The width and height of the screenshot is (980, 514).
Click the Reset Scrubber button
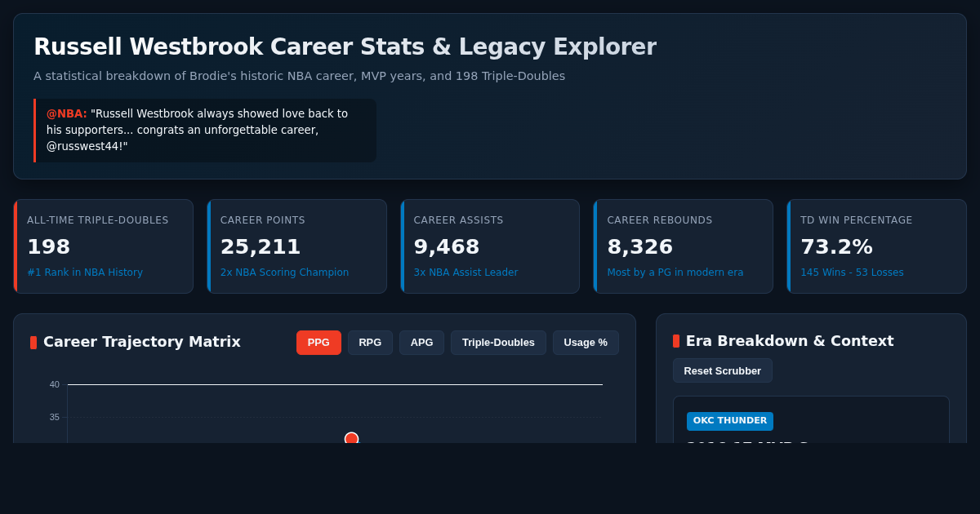[x=723, y=370]
